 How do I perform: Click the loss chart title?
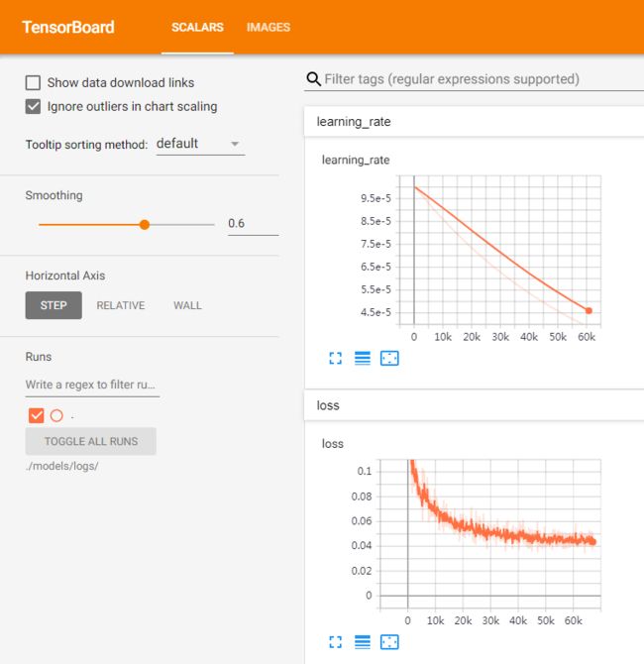(x=332, y=444)
